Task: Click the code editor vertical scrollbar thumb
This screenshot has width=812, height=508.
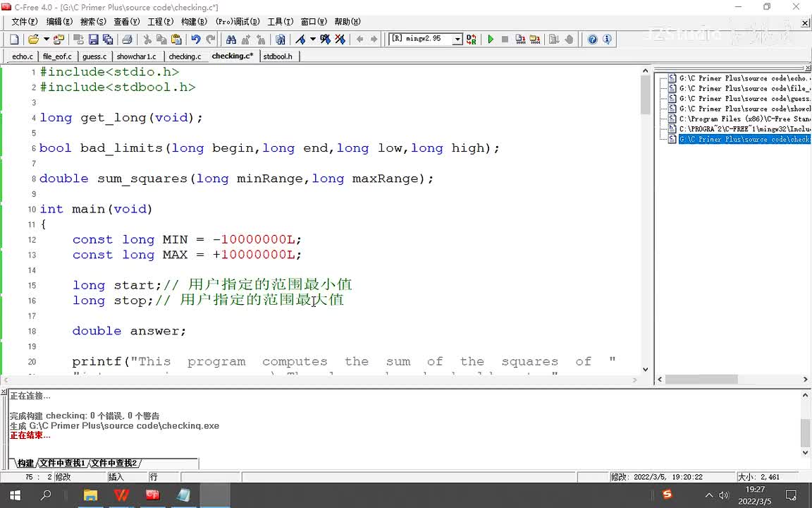Action: 645,95
